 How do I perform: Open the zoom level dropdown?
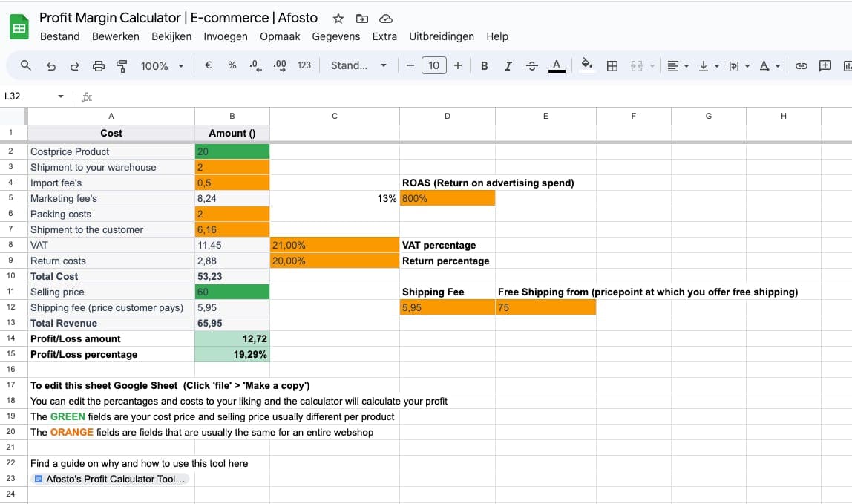coord(162,66)
